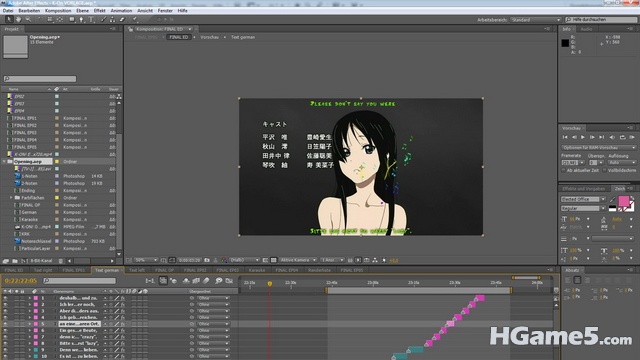
Task: Click center-align text icon in Absatz panel
Action: [577, 280]
